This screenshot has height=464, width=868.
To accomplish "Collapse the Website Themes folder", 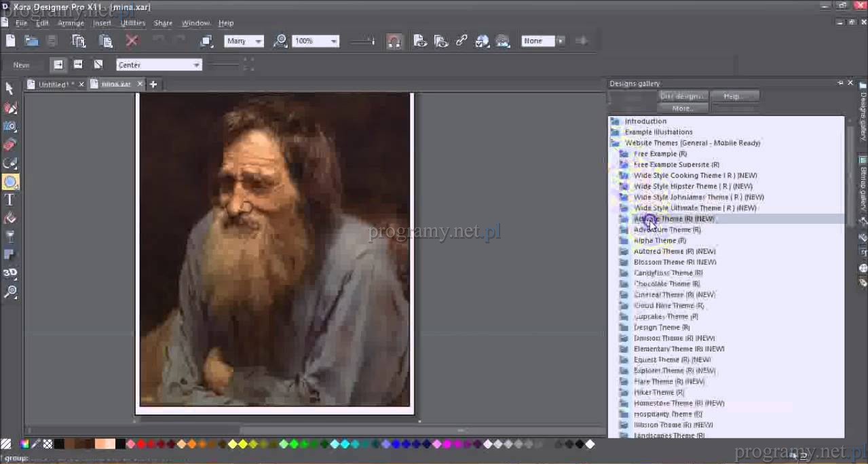I will 615,143.
